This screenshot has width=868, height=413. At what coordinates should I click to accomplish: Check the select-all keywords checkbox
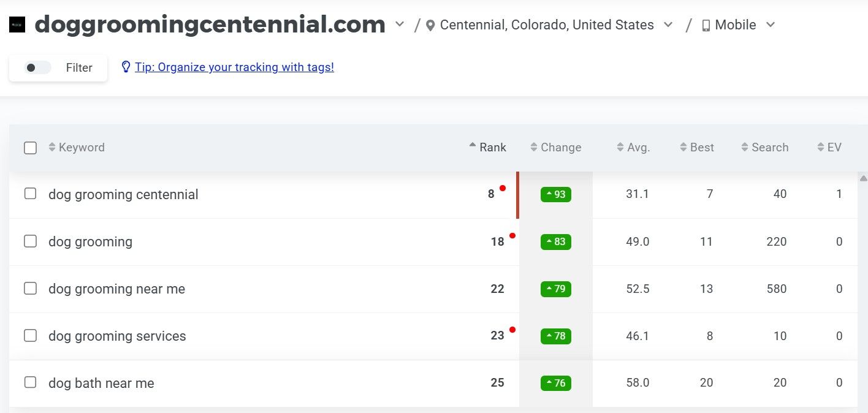pyautogui.click(x=30, y=148)
